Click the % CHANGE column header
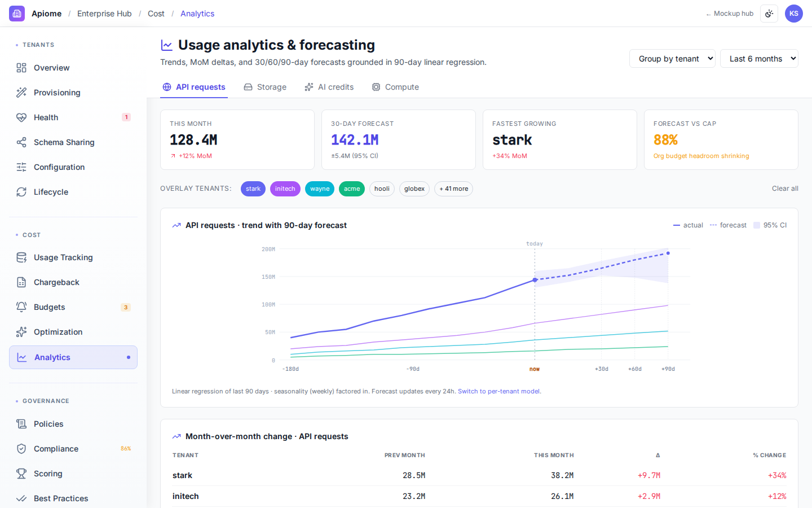812x508 pixels. (769, 455)
